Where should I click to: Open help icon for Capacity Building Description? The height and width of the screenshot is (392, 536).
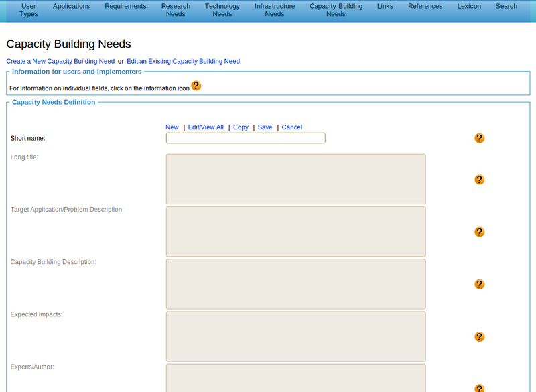(479, 284)
